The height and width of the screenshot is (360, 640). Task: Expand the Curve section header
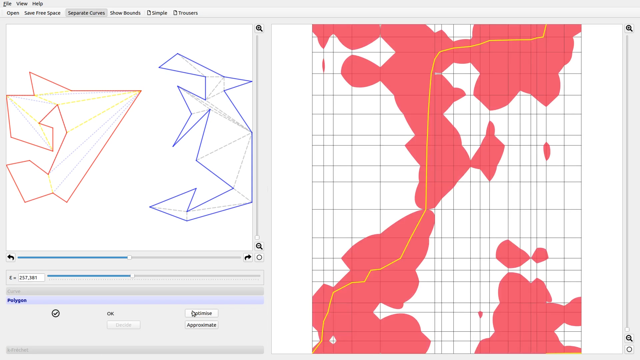click(x=135, y=291)
